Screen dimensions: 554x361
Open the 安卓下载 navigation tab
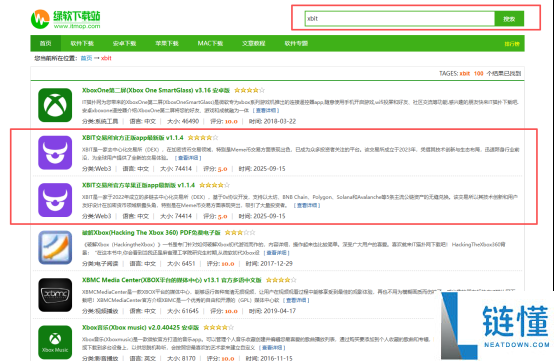[124, 43]
